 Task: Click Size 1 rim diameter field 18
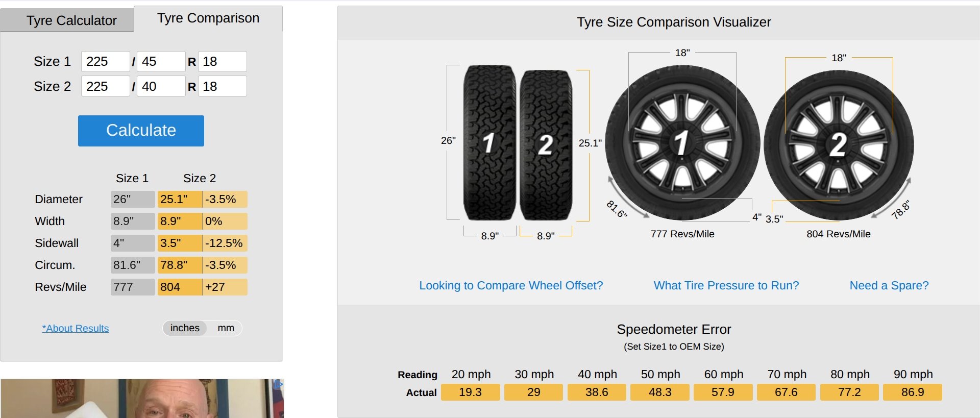222,61
